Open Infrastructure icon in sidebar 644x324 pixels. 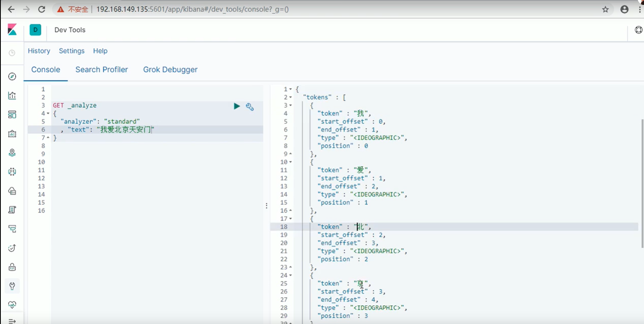[x=12, y=191]
